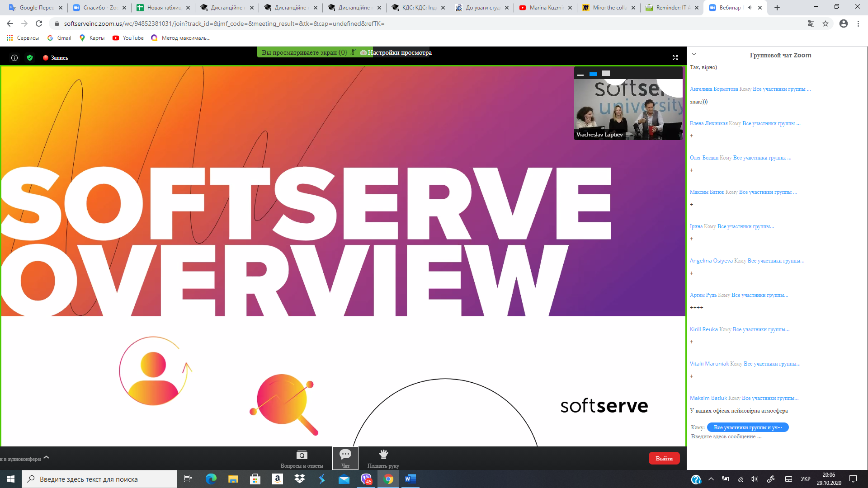Screen dimensions: 868x488
Task: Open YouTube bookmark
Action: pos(128,38)
